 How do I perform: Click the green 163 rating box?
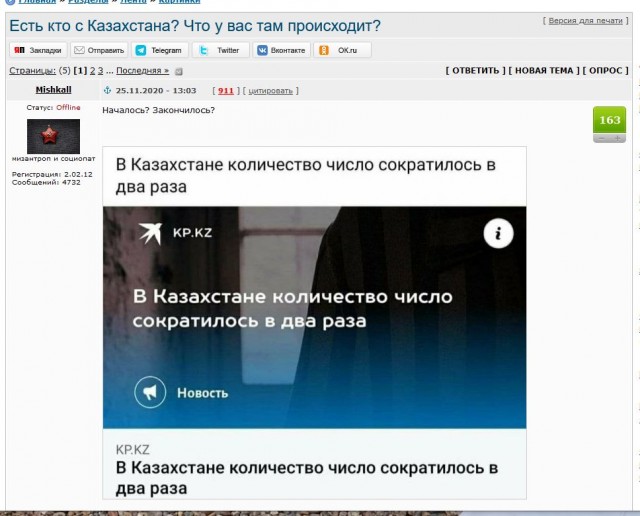[x=609, y=120]
